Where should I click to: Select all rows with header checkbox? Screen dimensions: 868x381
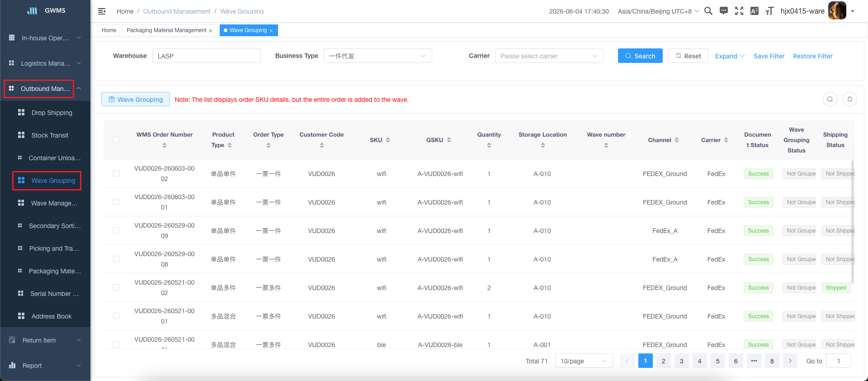[116, 140]
